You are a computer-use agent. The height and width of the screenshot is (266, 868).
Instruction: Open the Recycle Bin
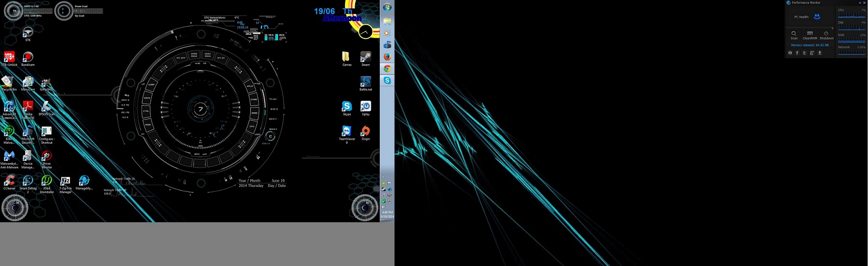(9, 83)
